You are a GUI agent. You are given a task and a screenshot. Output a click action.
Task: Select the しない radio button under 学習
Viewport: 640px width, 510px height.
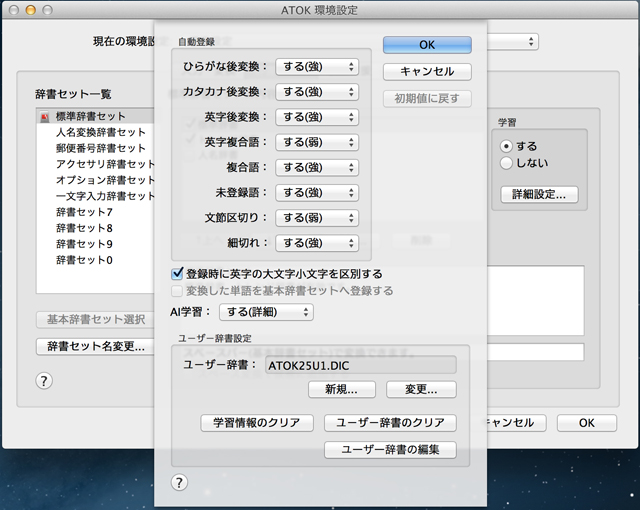(x=506, y=163)
